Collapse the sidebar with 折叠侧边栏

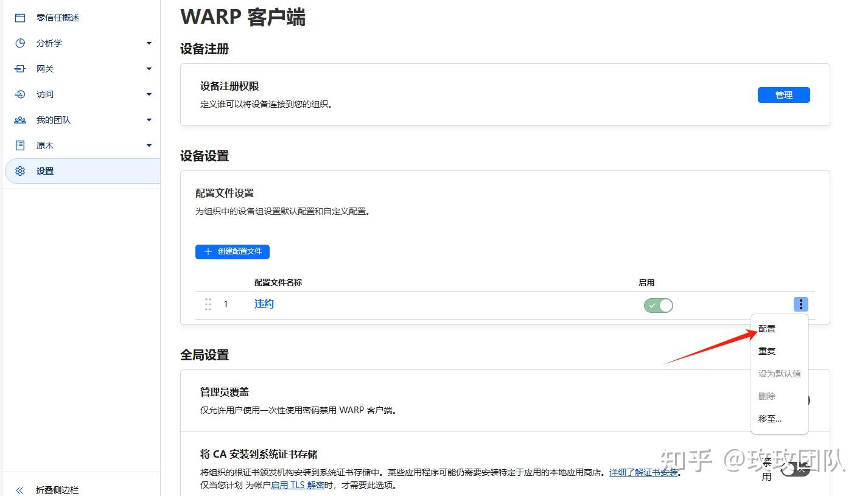[x=46, y=489]
